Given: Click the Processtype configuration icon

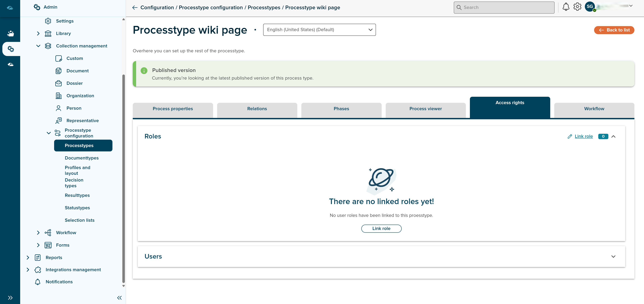Looking at the screenshot, I should point(57,133).
